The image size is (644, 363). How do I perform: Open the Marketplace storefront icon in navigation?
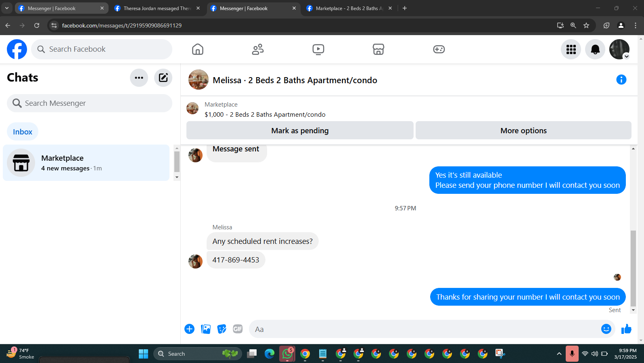(x=378, y=49)
